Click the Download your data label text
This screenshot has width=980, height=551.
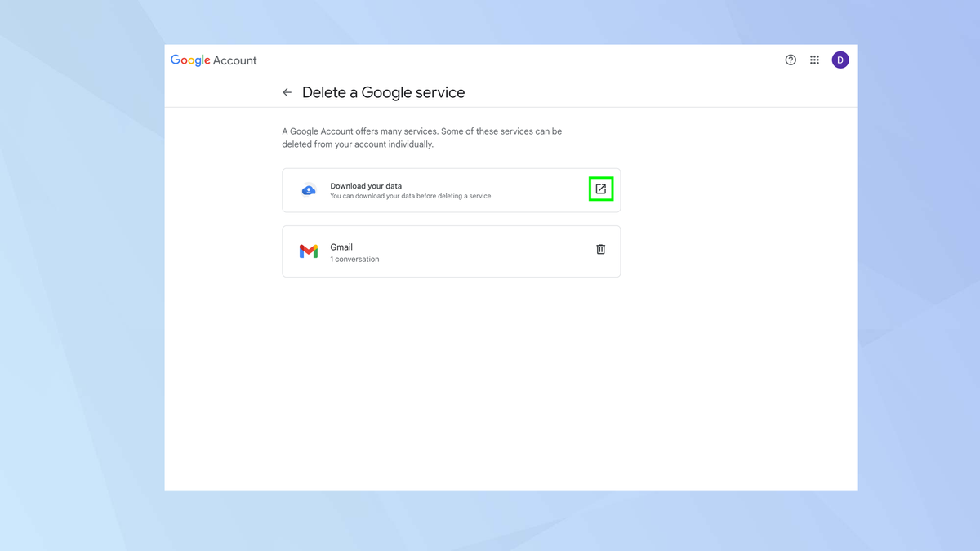pyautogui.click(x=366, y=185)
